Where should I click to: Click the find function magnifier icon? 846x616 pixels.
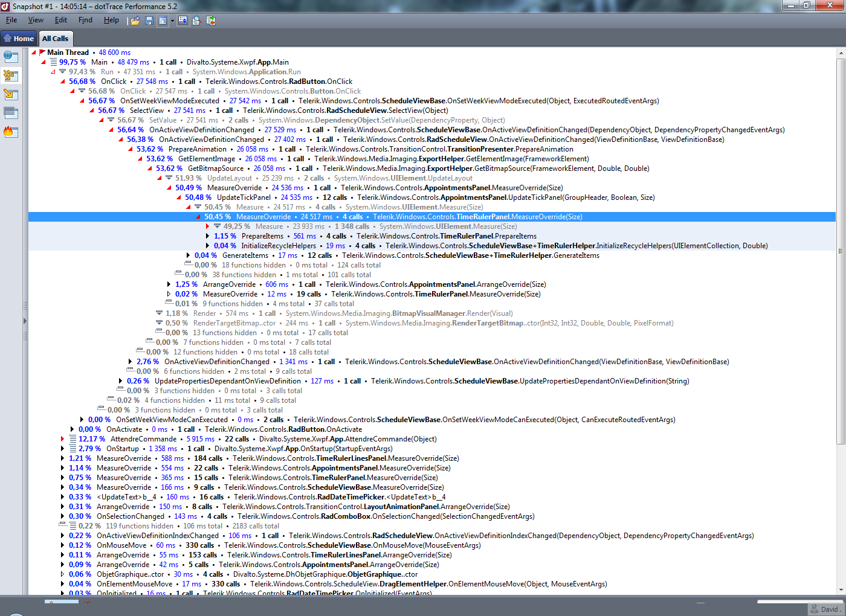tap(196, 21)
